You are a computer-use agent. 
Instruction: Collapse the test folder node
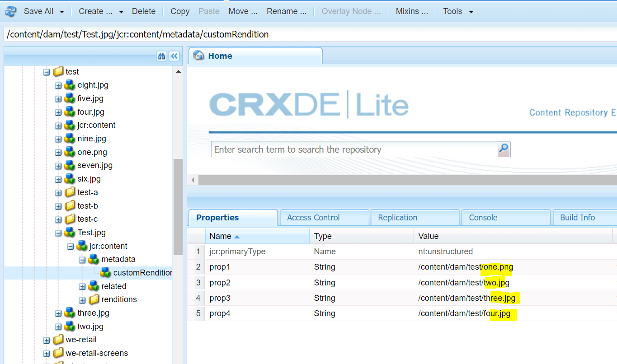pos(47,71)
